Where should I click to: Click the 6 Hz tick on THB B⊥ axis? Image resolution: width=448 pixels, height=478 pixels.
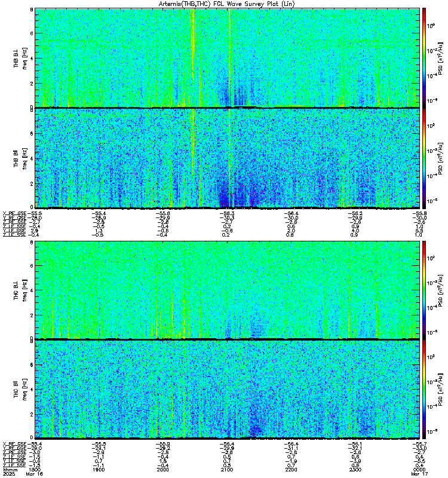(32, 33)
